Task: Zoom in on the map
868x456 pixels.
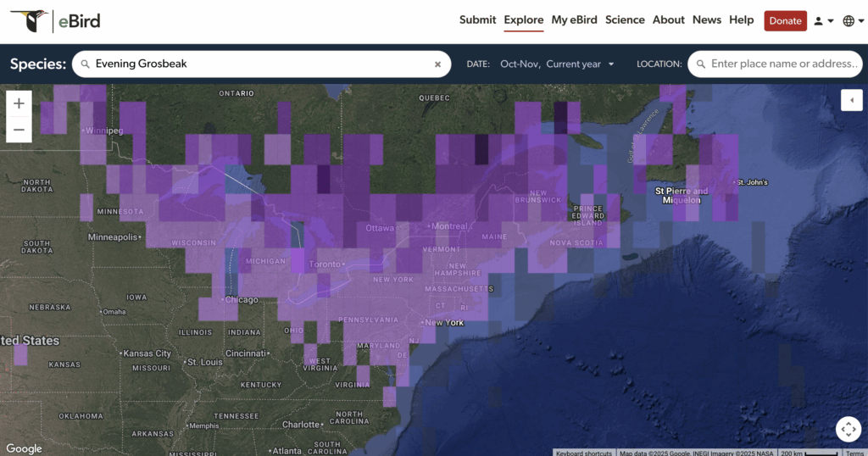Action: pos(19,103)
